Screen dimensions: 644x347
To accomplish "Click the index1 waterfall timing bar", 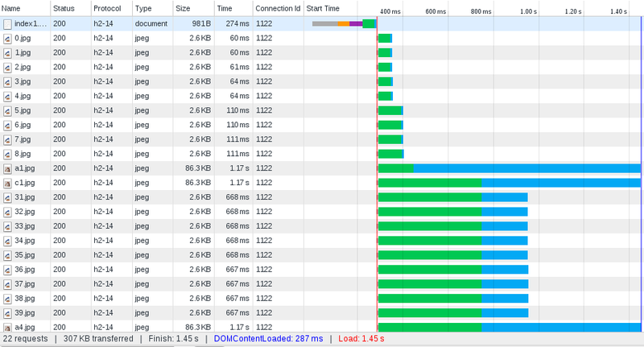I will point(345,24).
